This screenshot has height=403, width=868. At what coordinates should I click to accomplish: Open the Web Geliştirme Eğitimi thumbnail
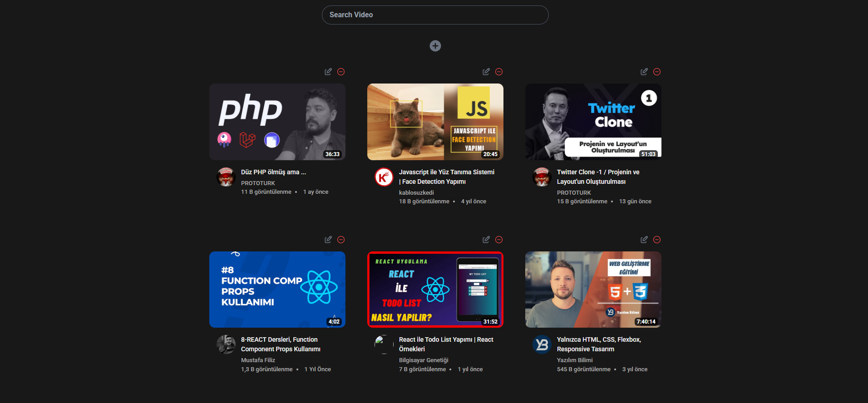click(x=593, y=290)
